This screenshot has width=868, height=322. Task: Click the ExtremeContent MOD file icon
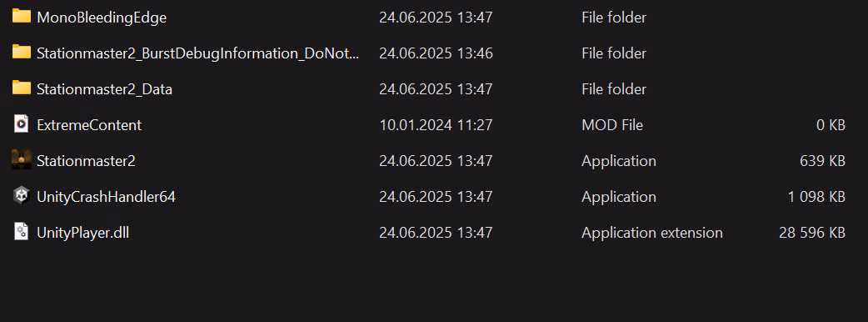[21, 124]
